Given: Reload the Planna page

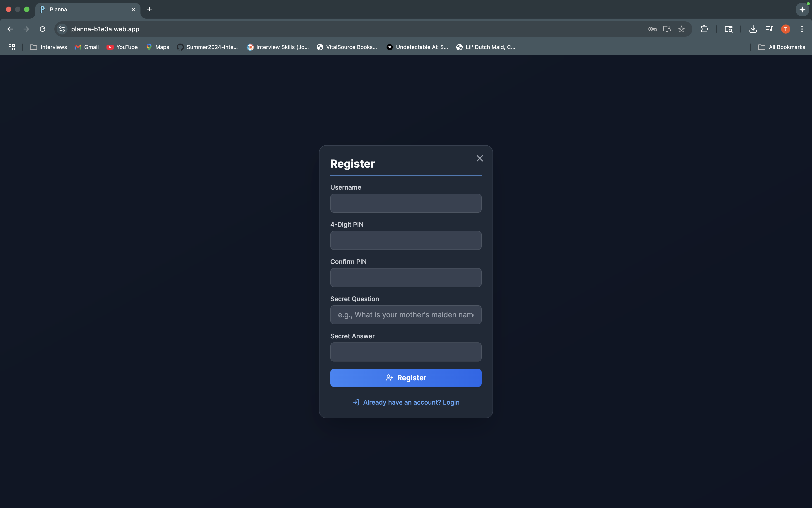Looking at the screenshot, I should [43, 29].
